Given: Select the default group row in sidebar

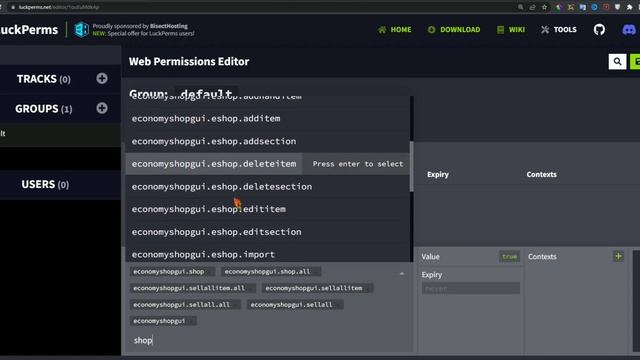Looking at the screenshot, I should [x=60, y=133].
